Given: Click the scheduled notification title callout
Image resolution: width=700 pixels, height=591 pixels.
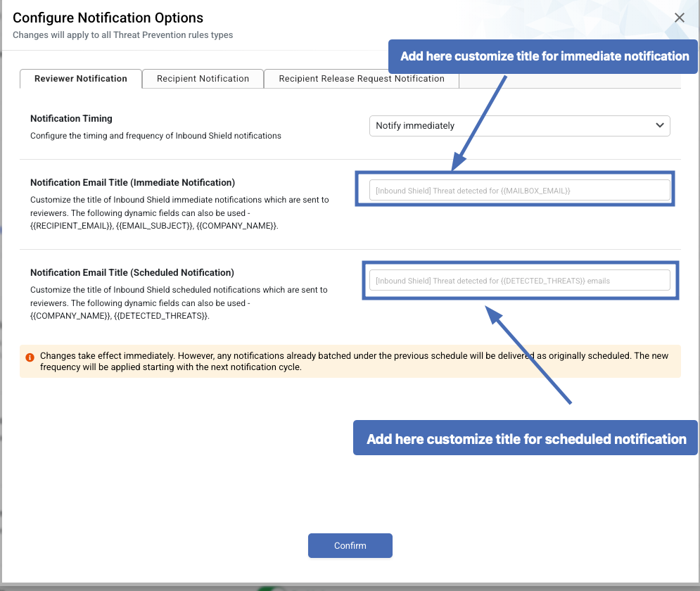Looking at the screenshot, I should (x=526, y=438).
